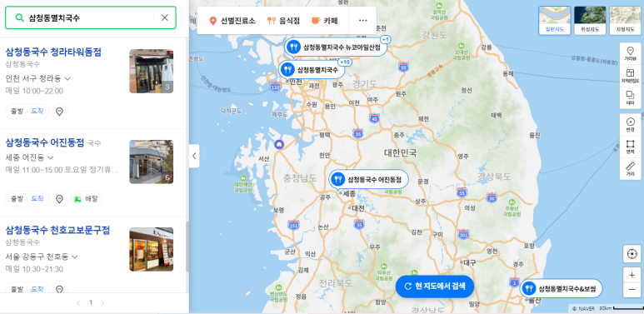Select 반경 radius measuring tool
The height and width of the screenshot is (314, 644).
[x=630, y=125]
